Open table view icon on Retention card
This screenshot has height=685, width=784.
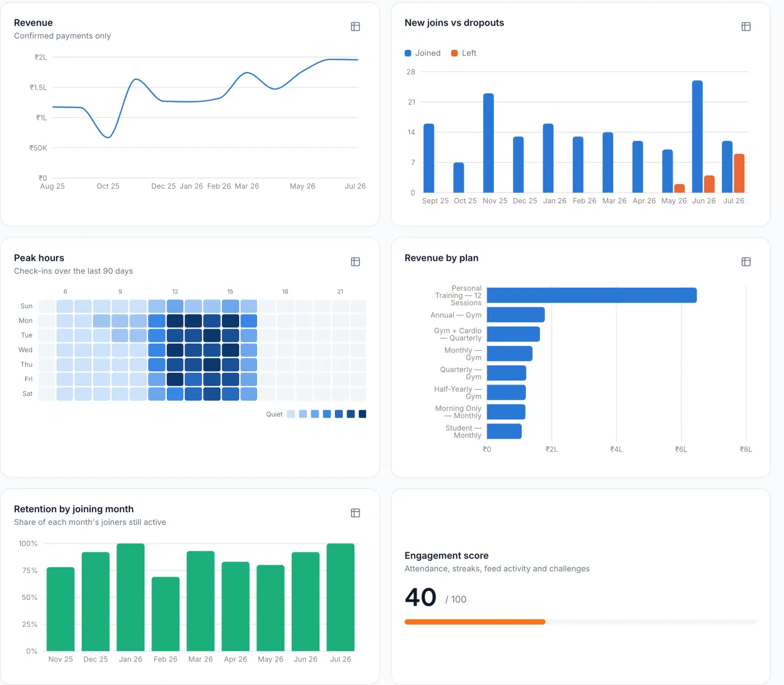[x=355, y=513]
